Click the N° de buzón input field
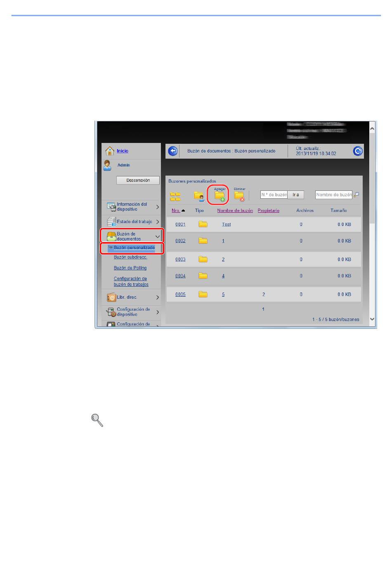392x566 pixels. [274, 195]
